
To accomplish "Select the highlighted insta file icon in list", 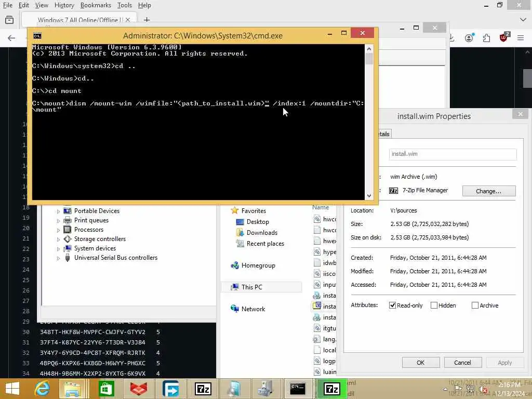I will (x=317, y=305).
